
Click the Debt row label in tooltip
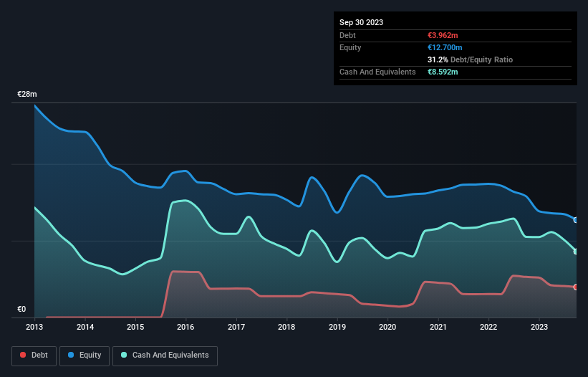coord(347,35)
